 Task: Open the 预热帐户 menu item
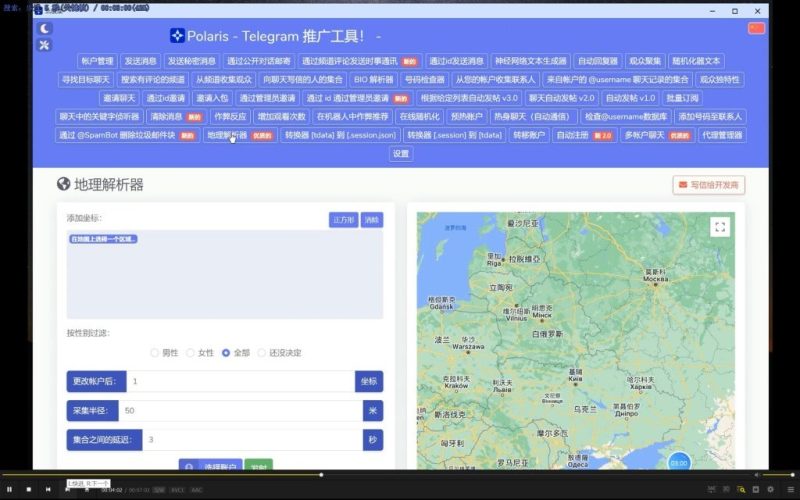click(x=467, y=116)
